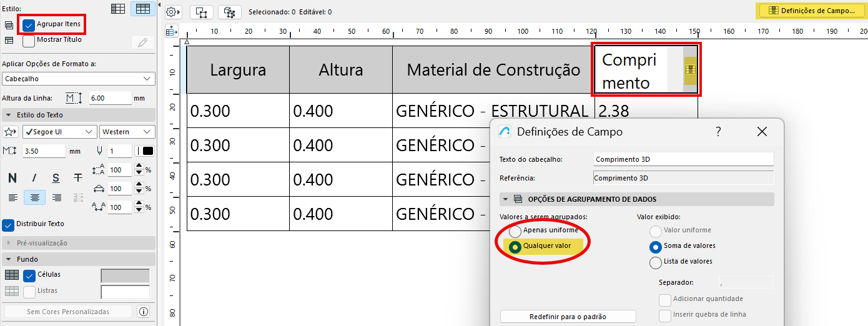
Task: Open the Western script dropdown
Action: click(x=127, y=132)
